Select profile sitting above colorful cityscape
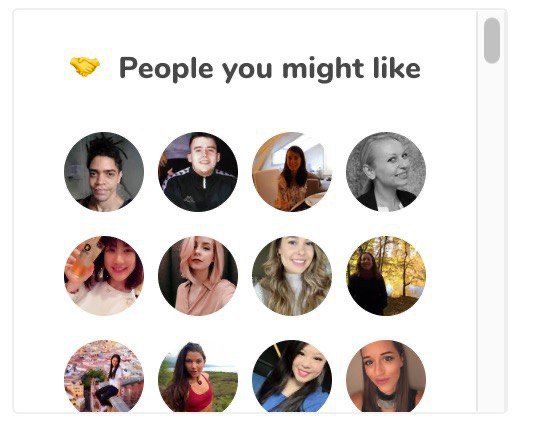544x440 pixels. [x=104, y=376]
